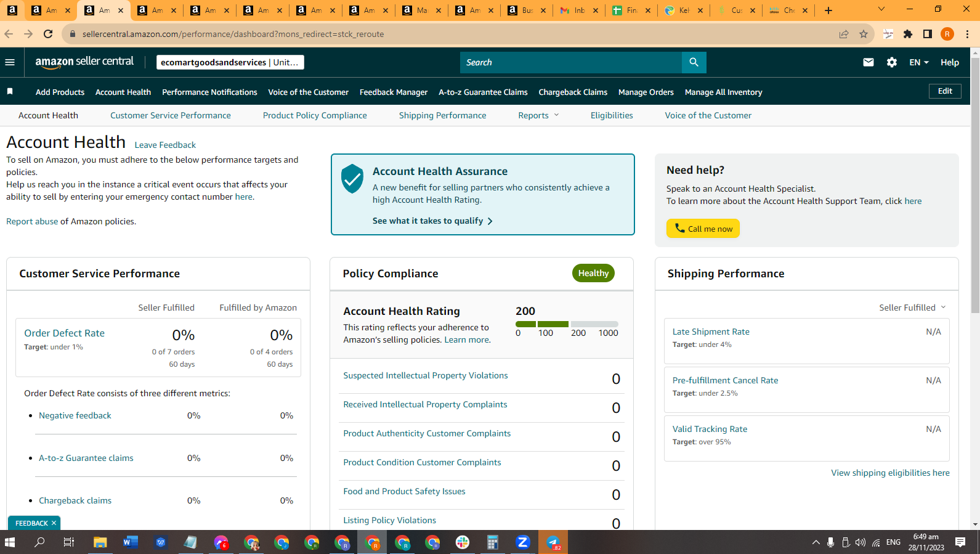This screenshot has height=554, width=980.
Task: Expand the EN language dropdown
Action: pyautogui.click(x=919, y=62)
